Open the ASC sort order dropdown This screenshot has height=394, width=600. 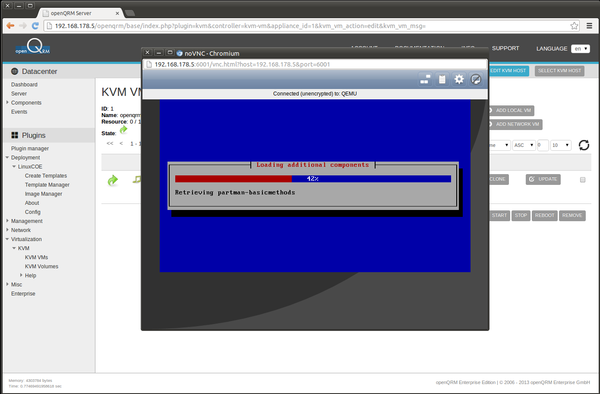click(524, 145)
